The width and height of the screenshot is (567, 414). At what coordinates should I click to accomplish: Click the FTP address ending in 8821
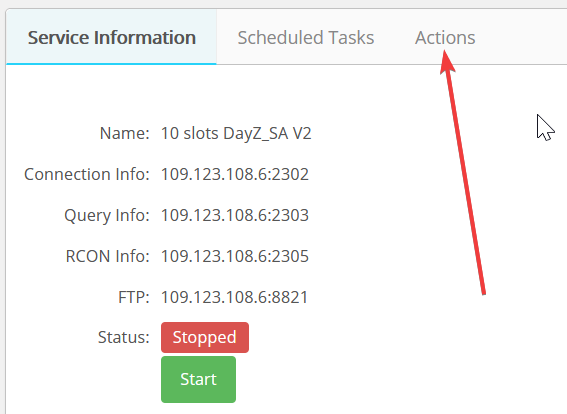pyautogui.click(x=234, y=297)
